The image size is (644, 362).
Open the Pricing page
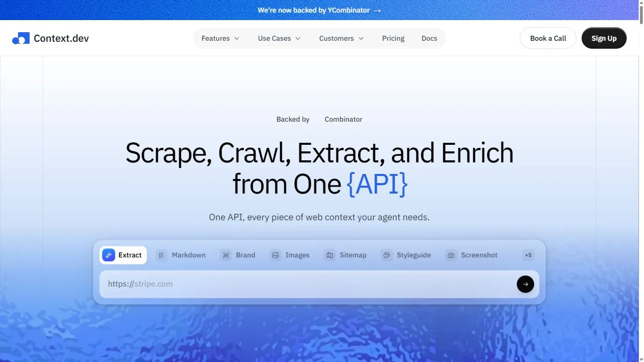pyautogui.click(x=393, y=38)
